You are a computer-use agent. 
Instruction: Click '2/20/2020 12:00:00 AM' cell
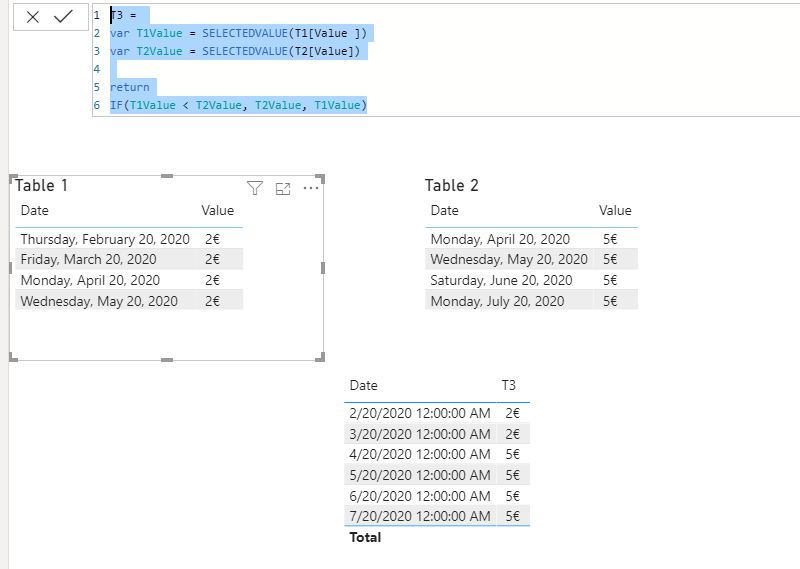click(420, 413)
